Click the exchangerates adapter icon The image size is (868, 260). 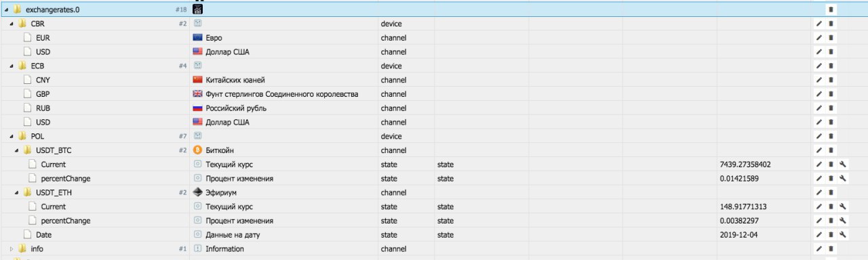coord(198,9)
